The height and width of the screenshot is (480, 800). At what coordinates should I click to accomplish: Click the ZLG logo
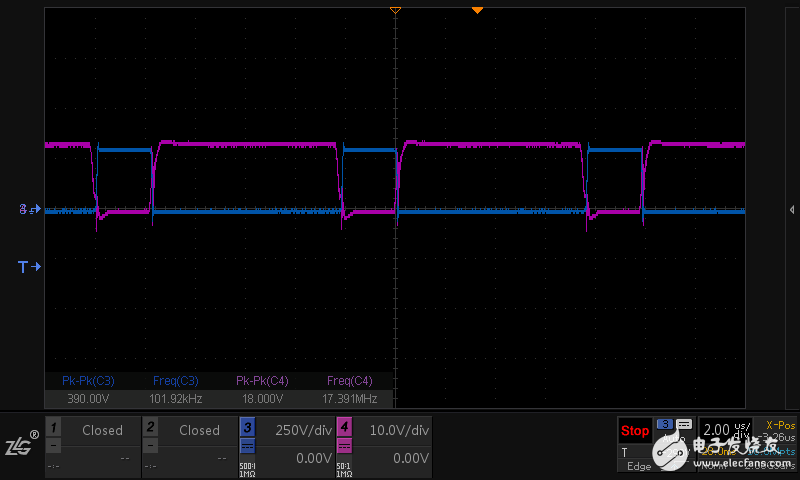coord(22,444)
